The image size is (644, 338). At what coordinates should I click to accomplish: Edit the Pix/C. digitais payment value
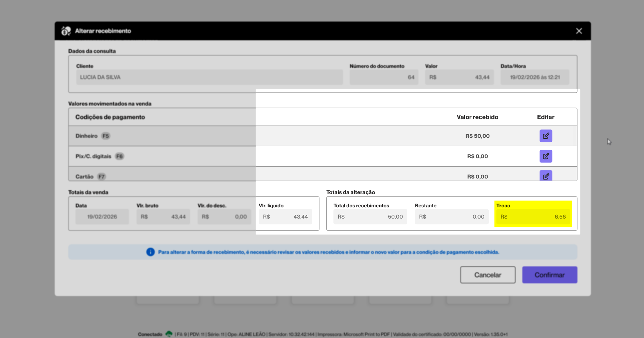coord(546,156)
